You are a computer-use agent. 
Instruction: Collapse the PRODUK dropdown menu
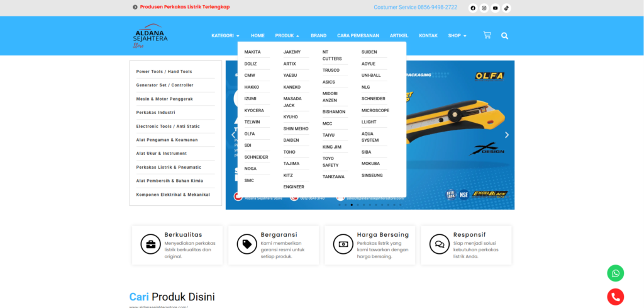pyautogui.click(x=287, y=36)
